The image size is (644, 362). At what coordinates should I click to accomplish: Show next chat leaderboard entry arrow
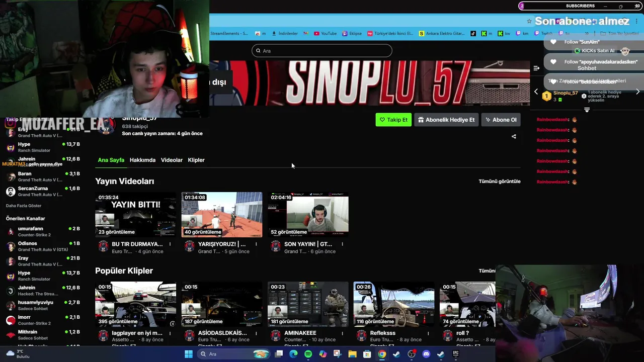pyautogui.click(x=638, y=92)
